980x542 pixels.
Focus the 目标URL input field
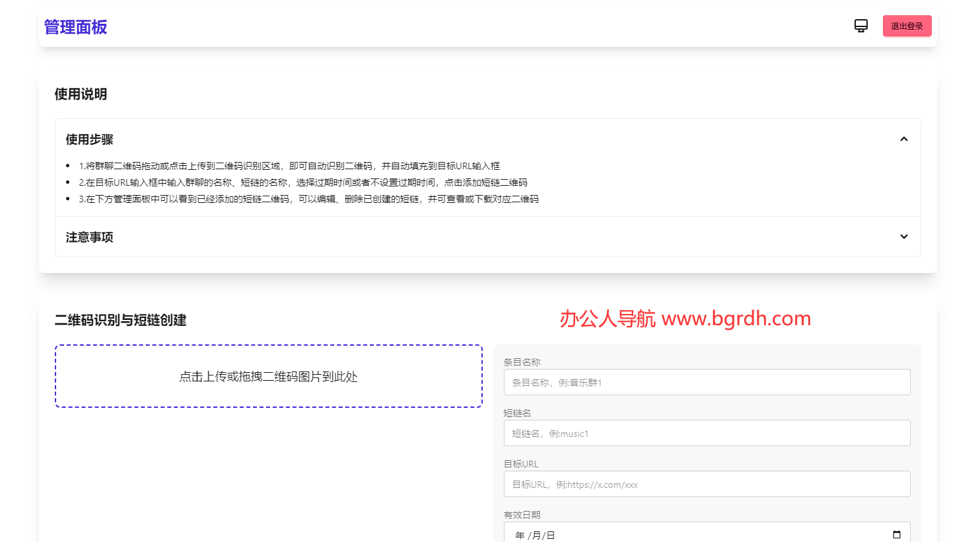pyautogui.click(x=707, y=484)
